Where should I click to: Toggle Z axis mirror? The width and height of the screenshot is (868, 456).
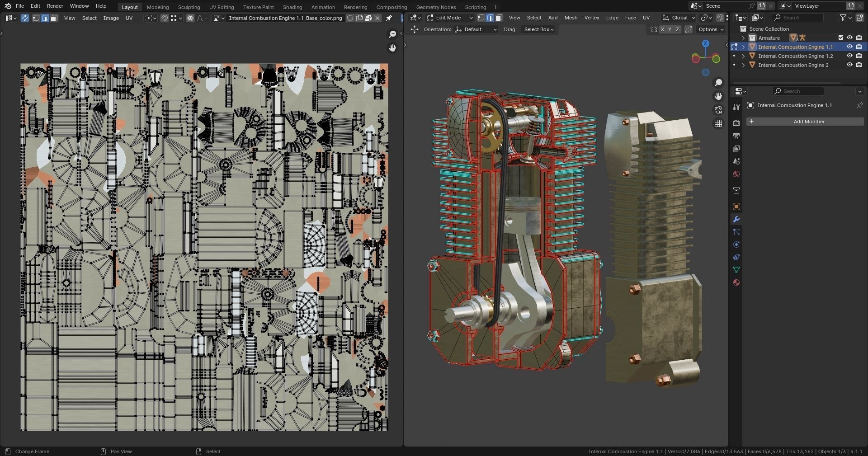pos(677,29)
